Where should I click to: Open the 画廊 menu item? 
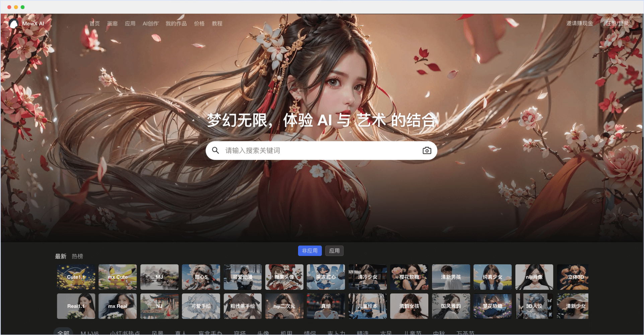point(112,23)
